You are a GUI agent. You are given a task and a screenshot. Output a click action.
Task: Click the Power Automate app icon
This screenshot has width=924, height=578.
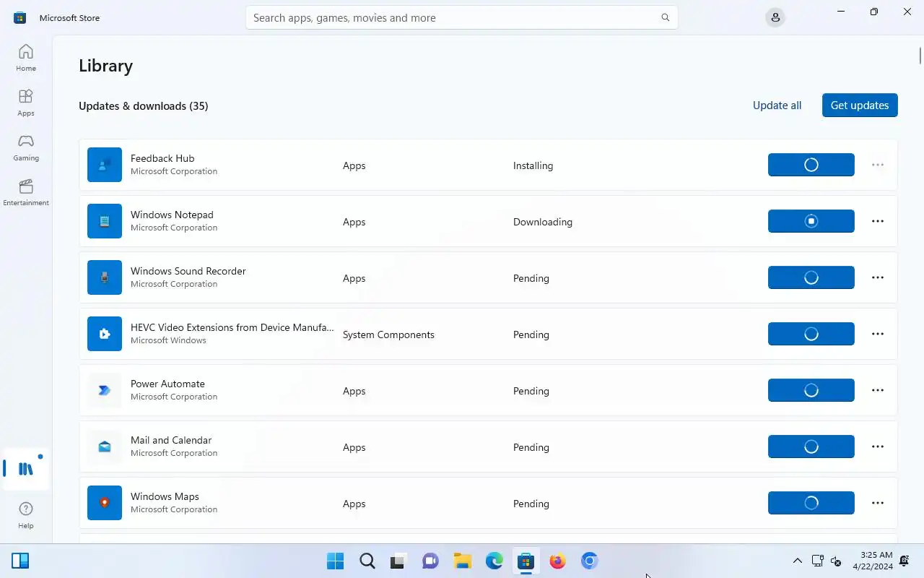[x=105, y=390]
